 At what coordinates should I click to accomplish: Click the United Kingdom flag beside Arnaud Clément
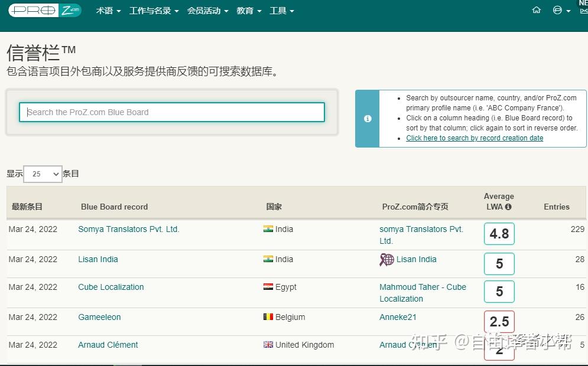point(268,345)
